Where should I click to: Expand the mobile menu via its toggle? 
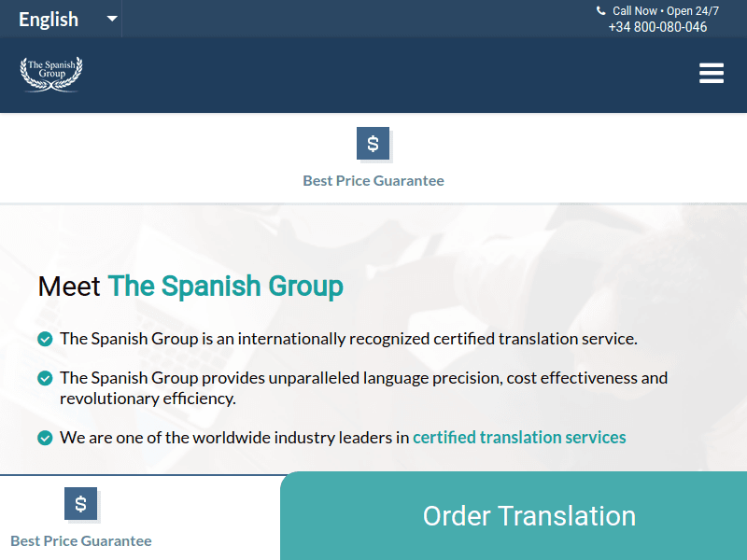tap(712, 73)
